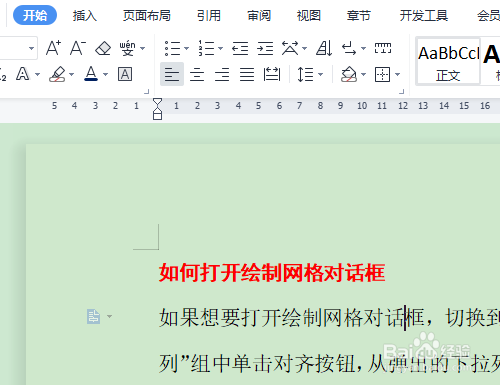Switch to the 引用 tab

pos(209,15)
